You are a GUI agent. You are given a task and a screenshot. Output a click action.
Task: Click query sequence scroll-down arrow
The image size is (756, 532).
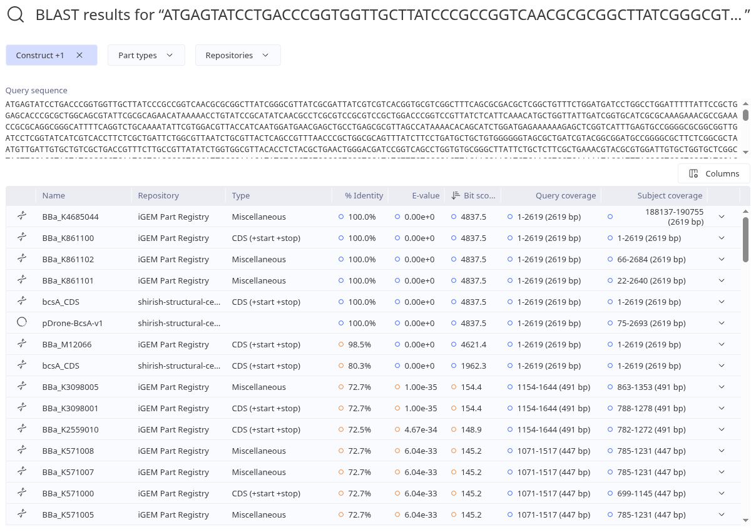point(745,152)
